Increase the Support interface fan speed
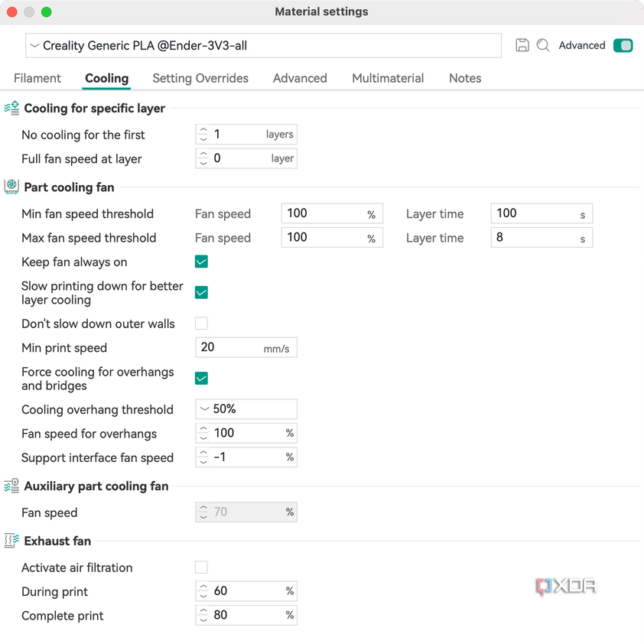 click(x=203, y=453)
